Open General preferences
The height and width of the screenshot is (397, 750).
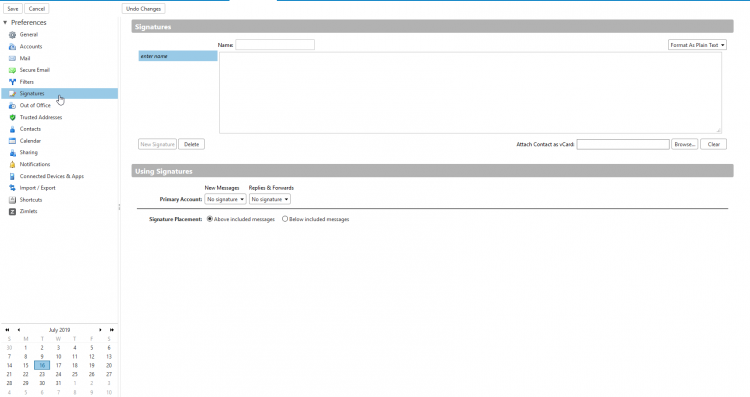(x=29, y=34)
